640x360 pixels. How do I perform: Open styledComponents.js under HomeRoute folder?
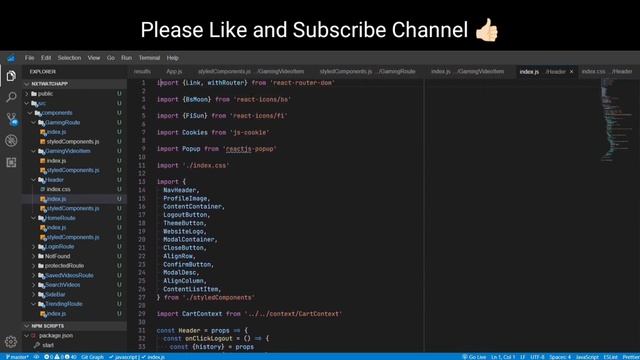74,237
